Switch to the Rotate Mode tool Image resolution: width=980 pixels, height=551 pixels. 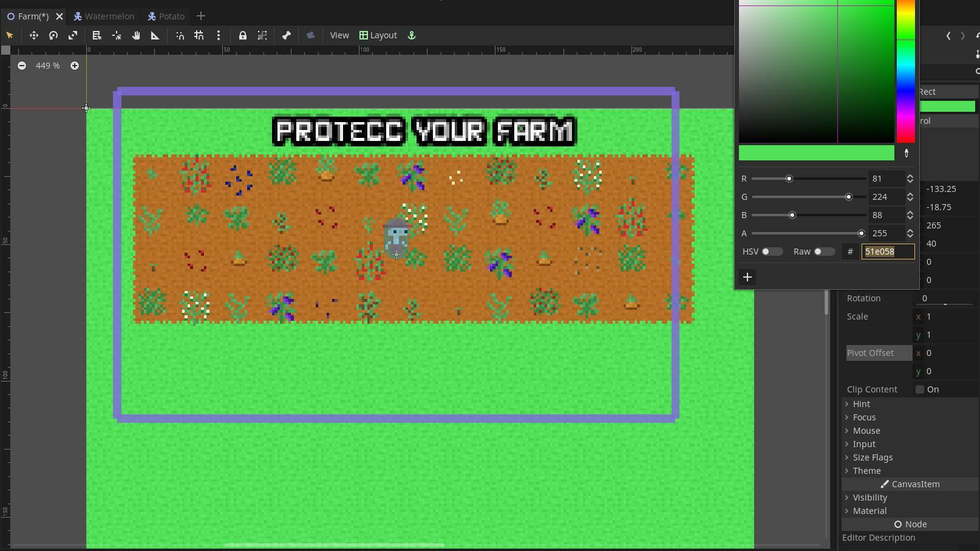pyautogui.click(x=53, y=35)
